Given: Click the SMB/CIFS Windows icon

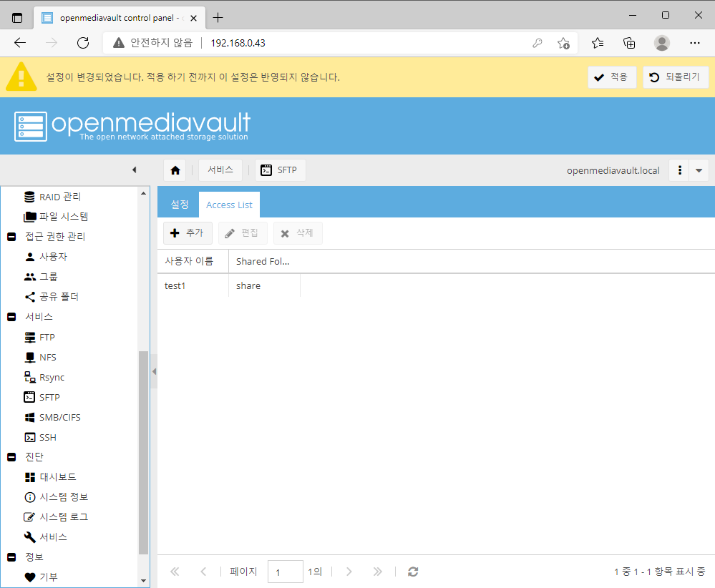Looking at the screenshot, I should tap(29, 417).
